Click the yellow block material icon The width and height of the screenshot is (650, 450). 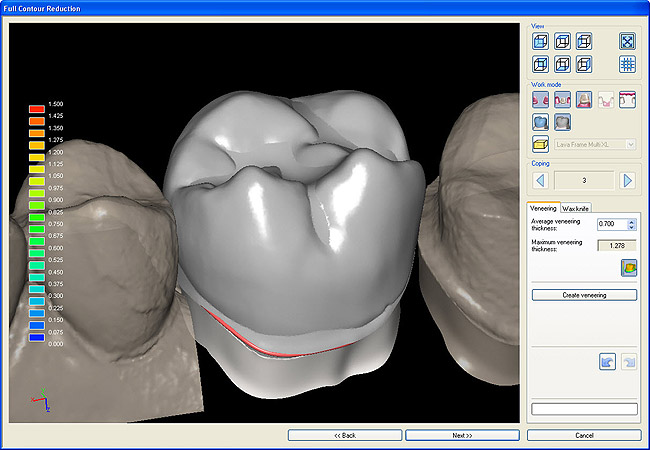pyautogui.click(x=541, y=145)
